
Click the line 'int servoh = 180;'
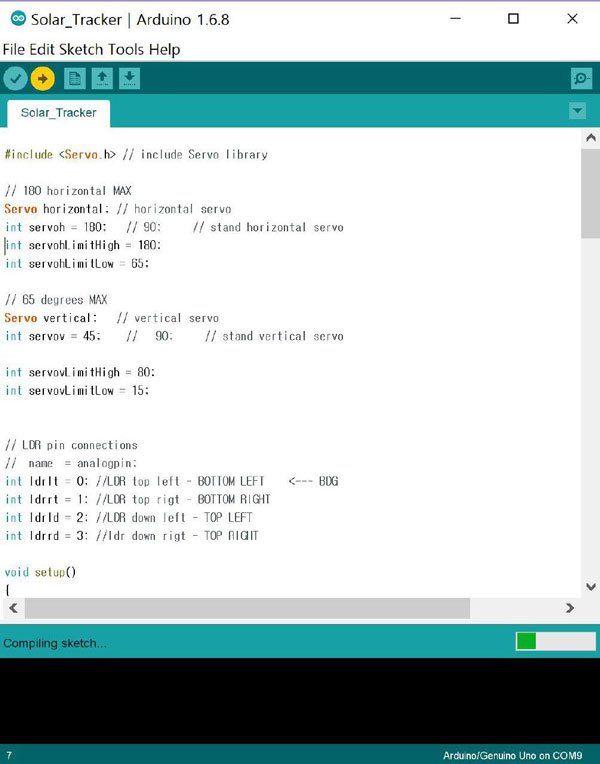56,227
